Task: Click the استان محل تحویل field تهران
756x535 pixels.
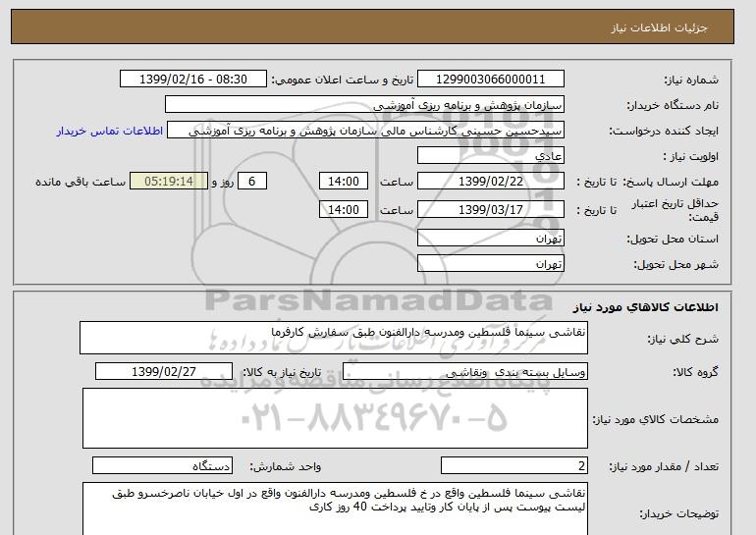Action: pos(490,239)
